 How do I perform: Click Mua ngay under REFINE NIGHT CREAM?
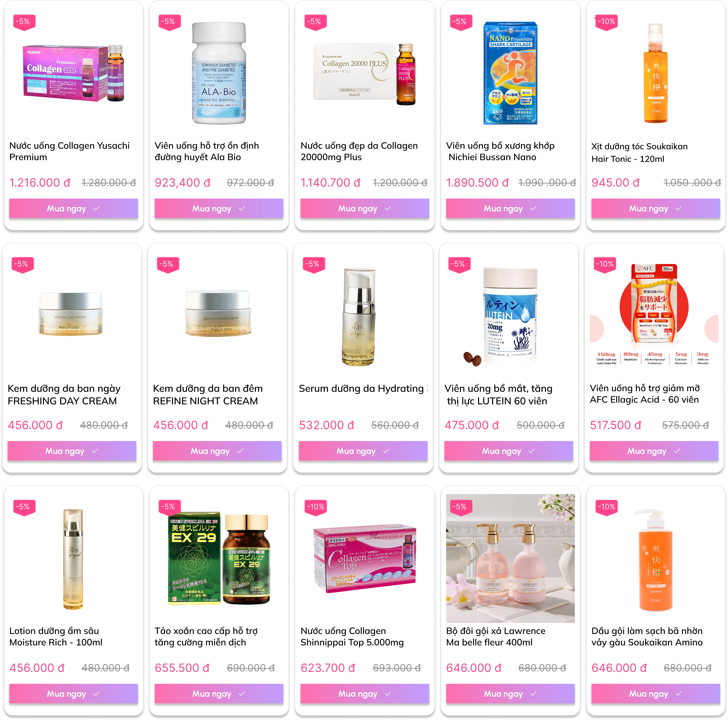coord(217,451)
